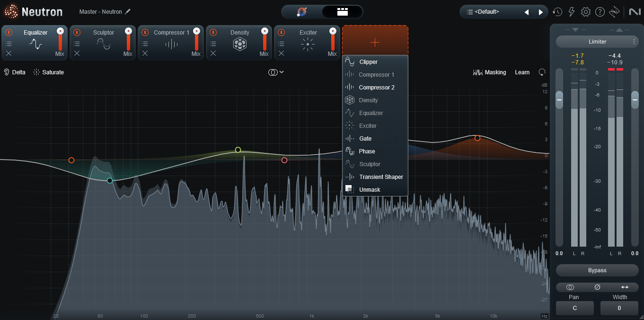Select the yellow EQ node on the curve
This screenshot has width=644, height=320.
pyautogui.click(x=238, y=150)
